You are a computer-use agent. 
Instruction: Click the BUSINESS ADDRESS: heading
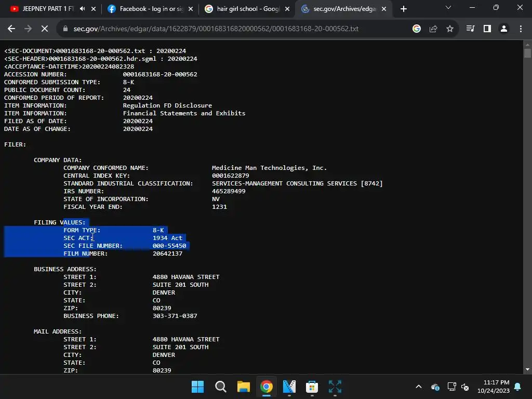65,269
